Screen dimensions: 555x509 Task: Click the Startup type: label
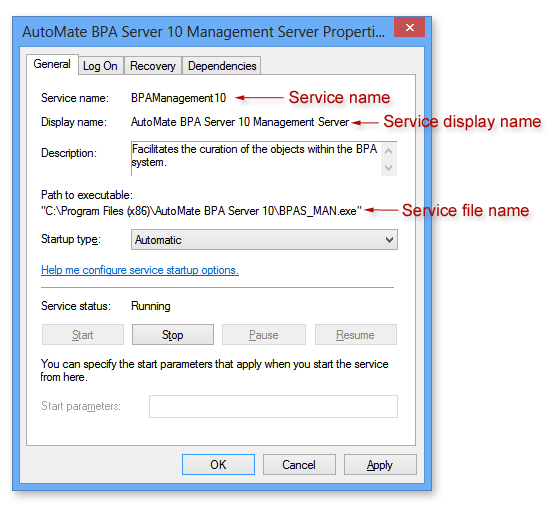pyautogui.click(x=71, y=239)
